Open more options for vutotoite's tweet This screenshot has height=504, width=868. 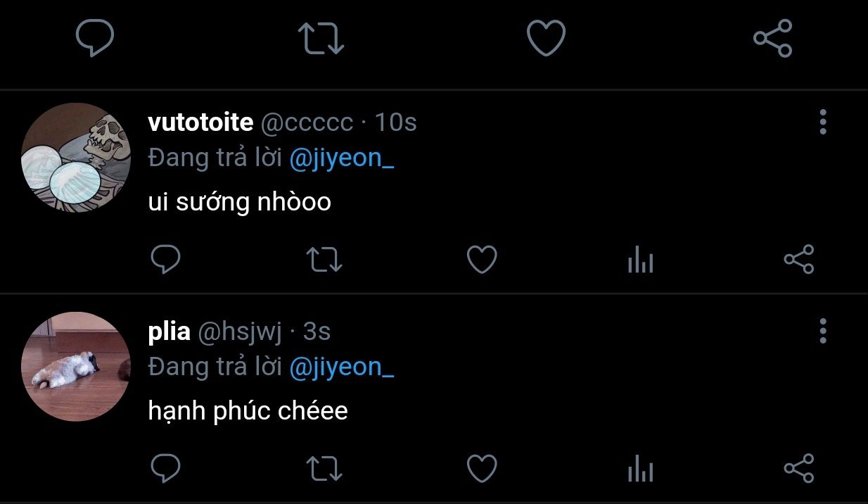[x=823, y=122]
